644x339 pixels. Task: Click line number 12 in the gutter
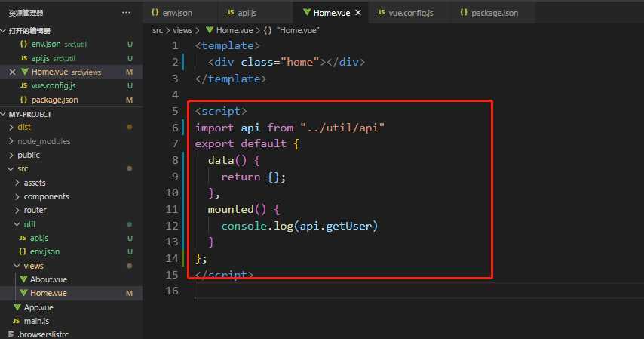click(172, 226)
